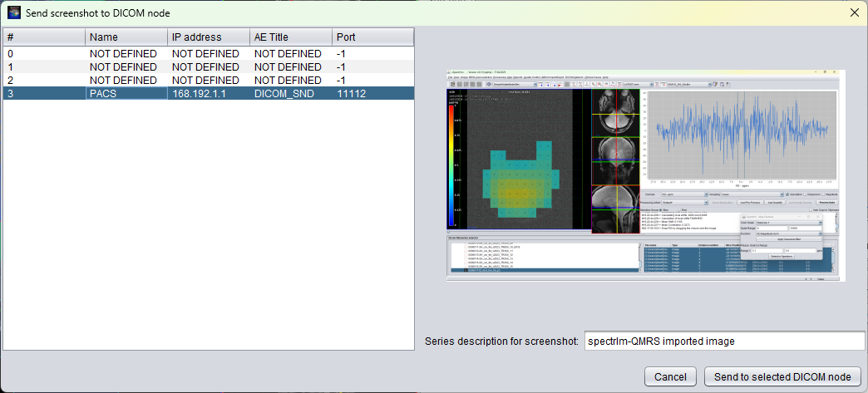Click the IP address cell of row 0
Viewport: 868px width, 393px height.
[208, 54]
